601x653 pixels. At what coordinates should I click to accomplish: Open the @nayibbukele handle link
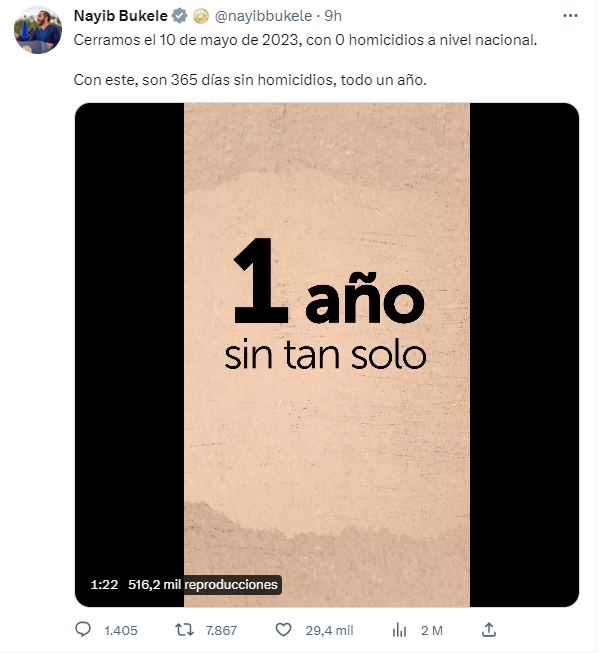(x=263, y=16)
